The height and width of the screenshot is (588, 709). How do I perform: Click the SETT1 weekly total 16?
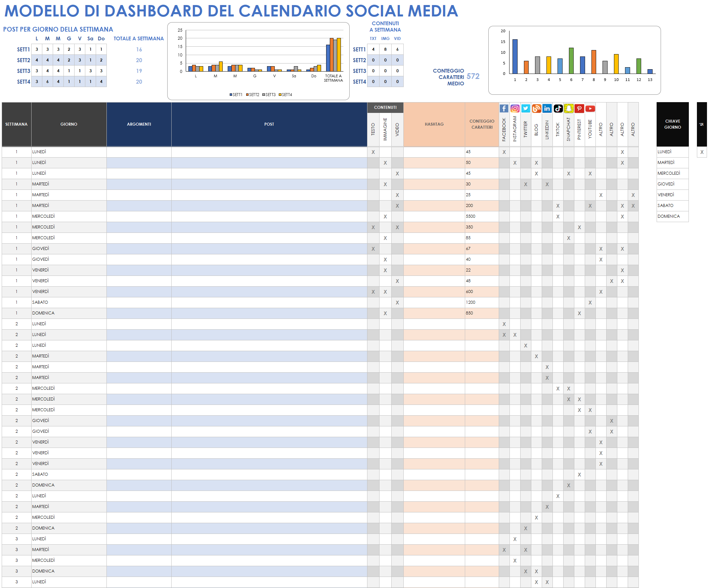tap(139, 50)
